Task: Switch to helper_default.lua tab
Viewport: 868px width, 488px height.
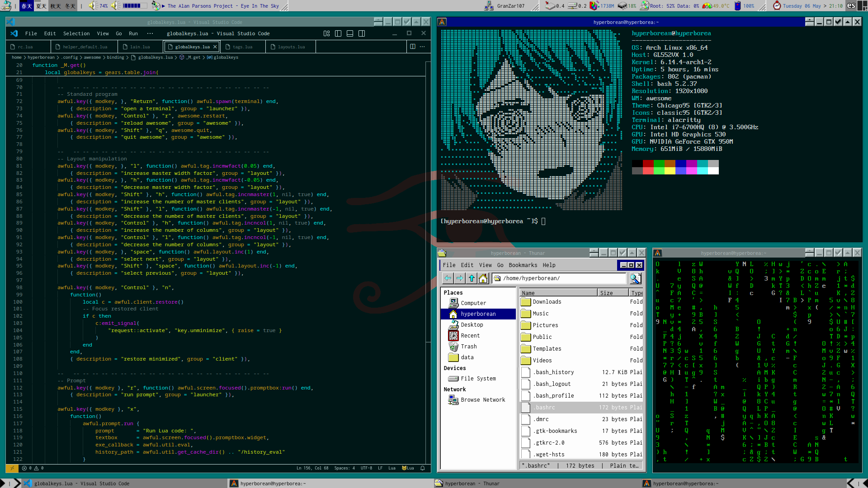Action: (85, 47)
